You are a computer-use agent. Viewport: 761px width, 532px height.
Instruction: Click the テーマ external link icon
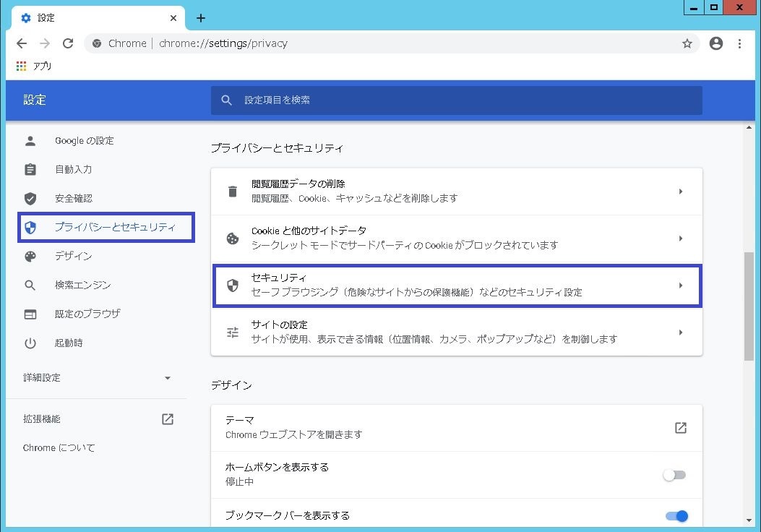681,428
